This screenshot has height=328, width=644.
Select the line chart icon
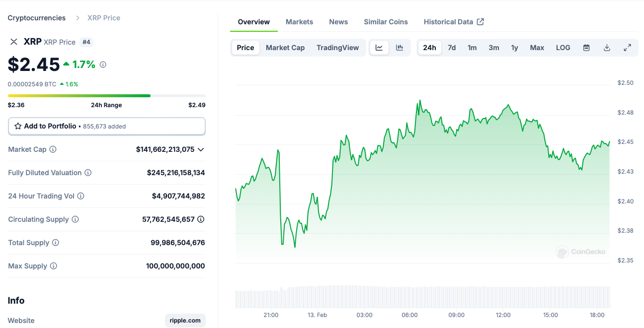coord(379,47)
